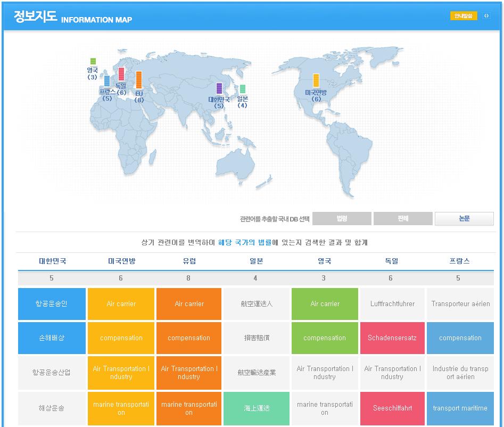Click the yellow 미국연방 bar marker on map
This screenshot has height=427, width=504.
click(316, 80)
